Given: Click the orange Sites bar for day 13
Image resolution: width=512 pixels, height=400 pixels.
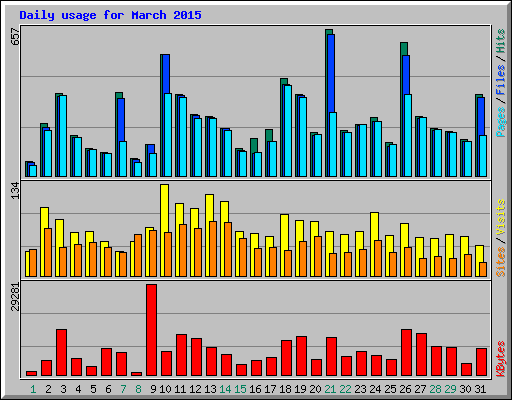Looking at the screenshot, I should [213, 249].
